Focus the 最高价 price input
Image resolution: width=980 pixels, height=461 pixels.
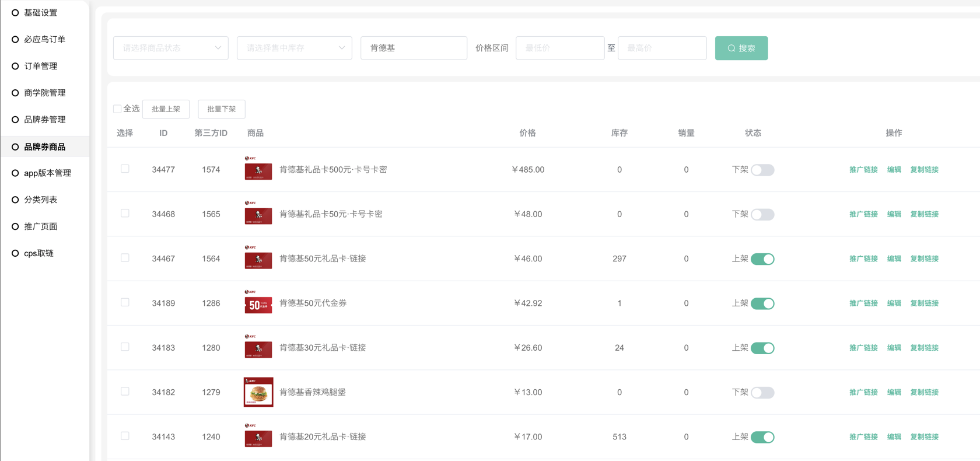[x=662, y=48]
